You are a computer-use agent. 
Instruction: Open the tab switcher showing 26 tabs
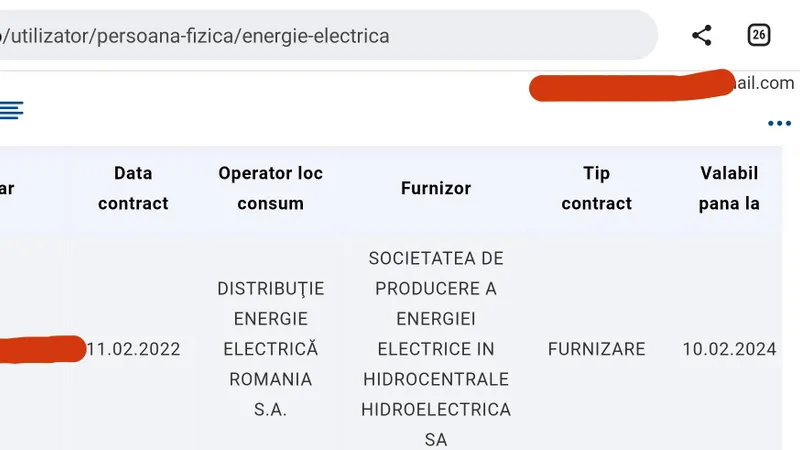[759, 35]
